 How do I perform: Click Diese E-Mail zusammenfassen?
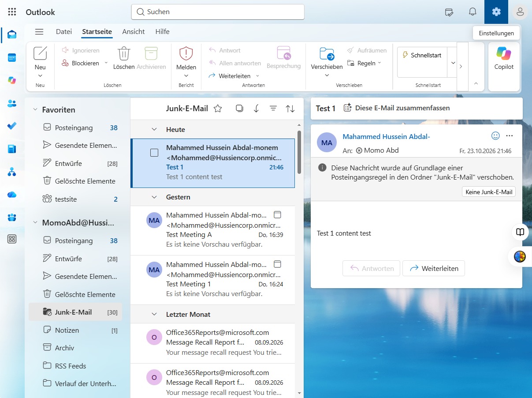tap(397, 108)
